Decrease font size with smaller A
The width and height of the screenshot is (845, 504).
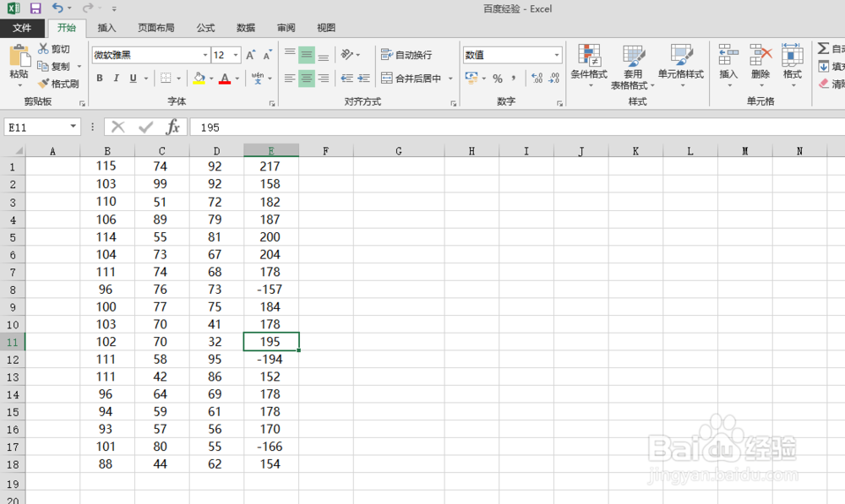tap(267, 55)
